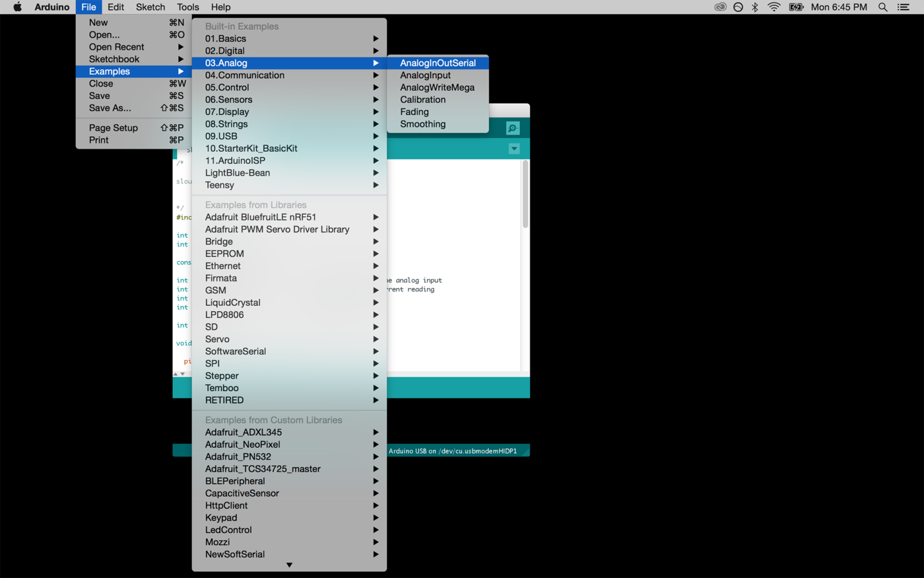Viewport: 924px width, 578px height.
Task: Open Spotlight search in the menu bar
Action: coord(882,7)
